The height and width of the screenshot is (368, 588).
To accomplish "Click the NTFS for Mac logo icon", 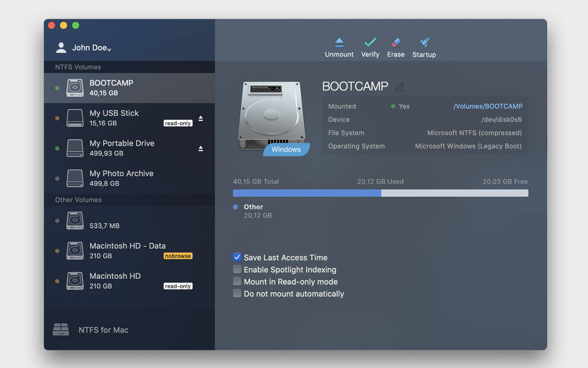I will (x=61, y=330).
